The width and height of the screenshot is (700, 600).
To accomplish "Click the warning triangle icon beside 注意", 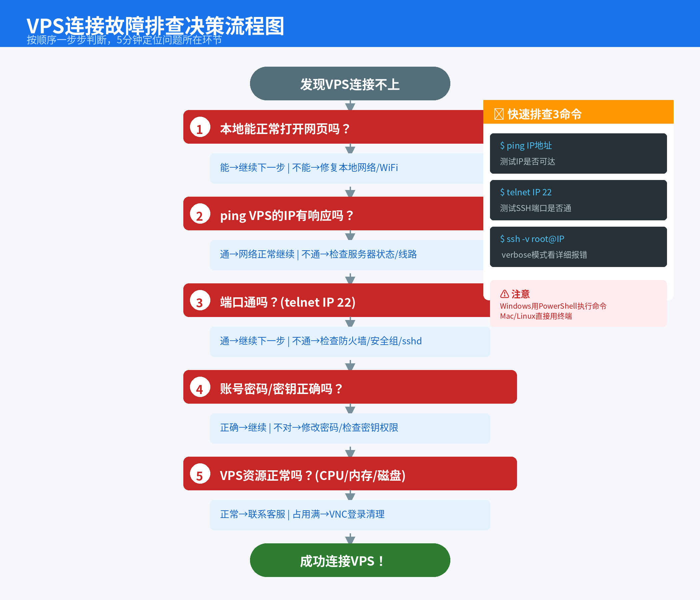I will (x=504, y=294).
